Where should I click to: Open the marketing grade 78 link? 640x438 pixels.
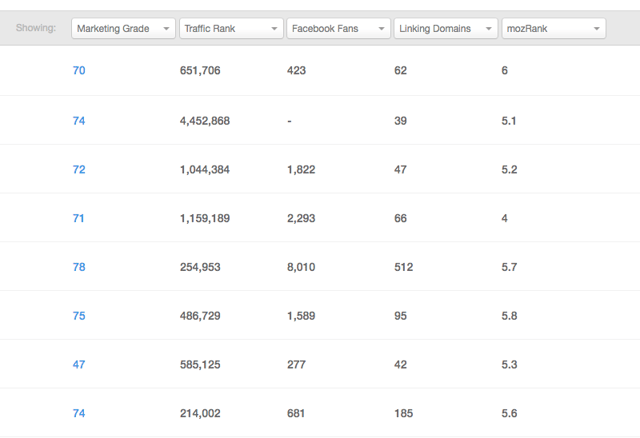point(79,267)
